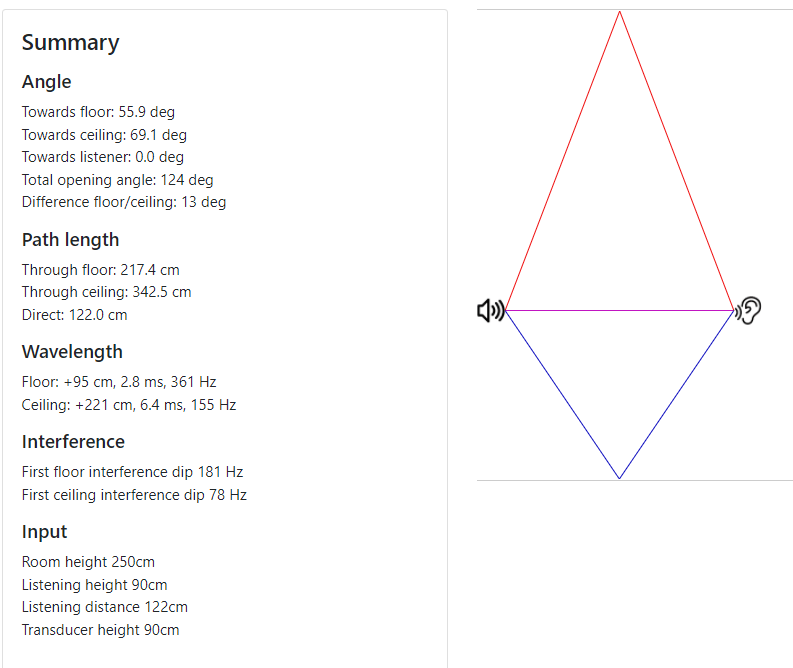
Task: Click the Angle section heading
Action: pos(47,82)
